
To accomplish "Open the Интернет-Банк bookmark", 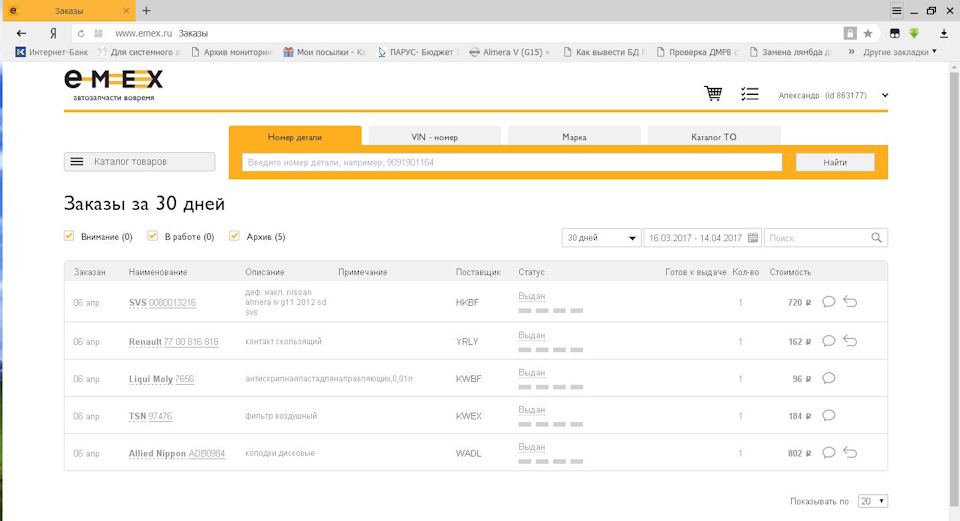I will point(52,52).
